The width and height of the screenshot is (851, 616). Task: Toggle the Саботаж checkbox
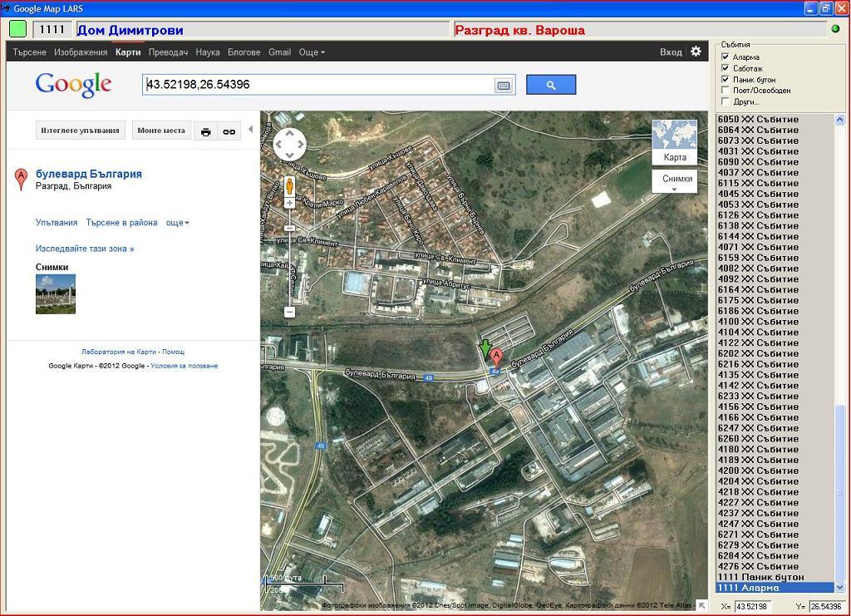coord(725,68)
